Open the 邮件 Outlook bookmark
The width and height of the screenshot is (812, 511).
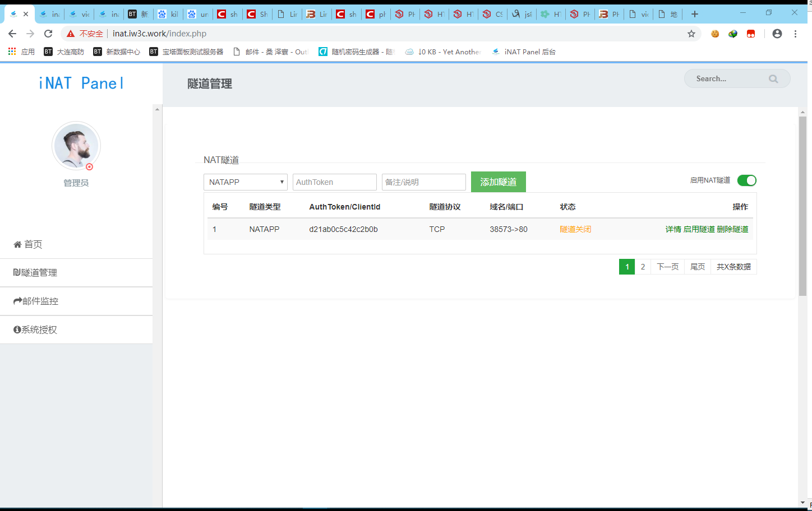pyautogui.click(x=270, y=52)
